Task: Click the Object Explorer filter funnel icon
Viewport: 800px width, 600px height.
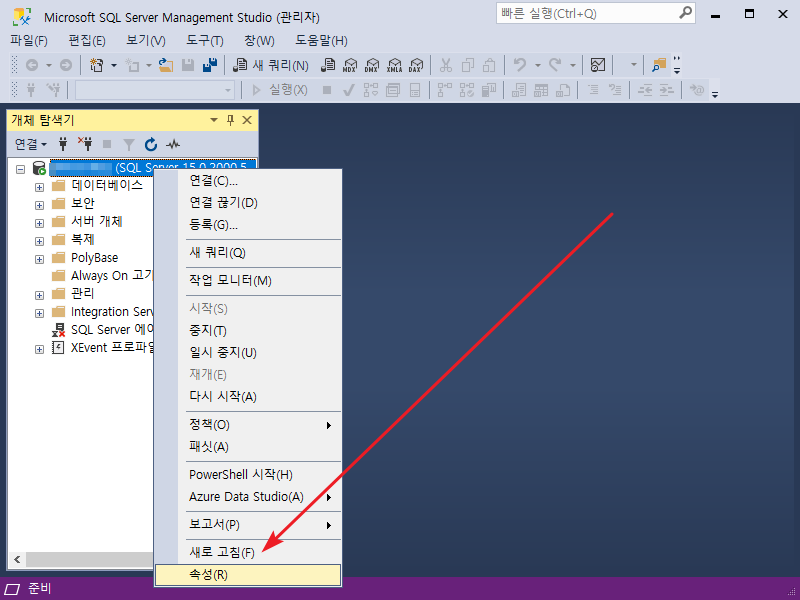Action: (x=129, y=144)
